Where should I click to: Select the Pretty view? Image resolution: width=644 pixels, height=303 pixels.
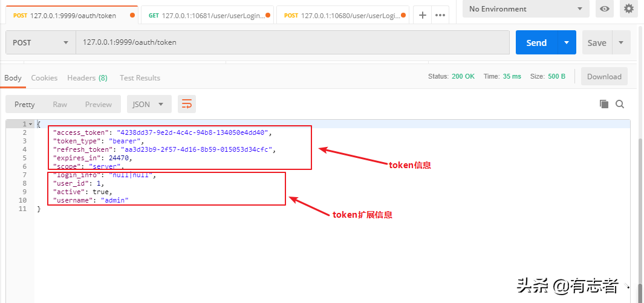(x=25, y=104)
